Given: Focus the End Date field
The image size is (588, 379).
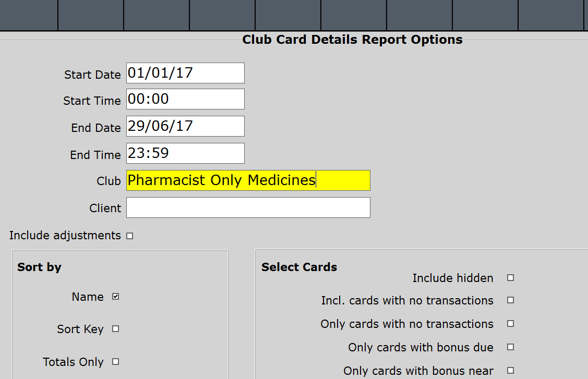Looking at the screenshot, I should point(185,126).
